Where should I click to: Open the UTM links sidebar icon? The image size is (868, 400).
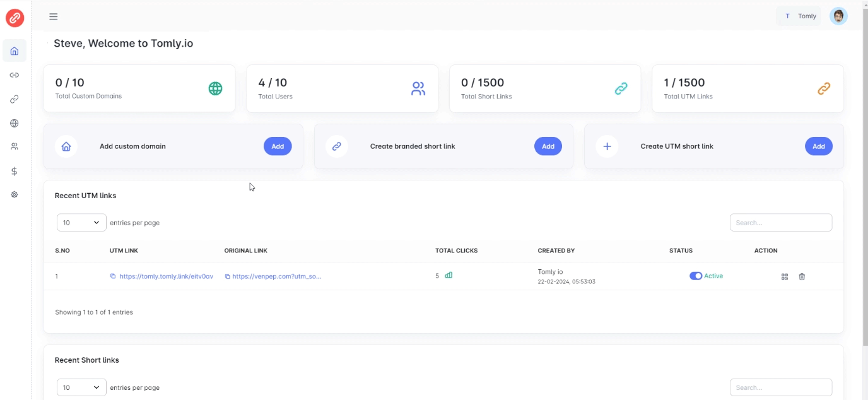(x=15, y=99)
